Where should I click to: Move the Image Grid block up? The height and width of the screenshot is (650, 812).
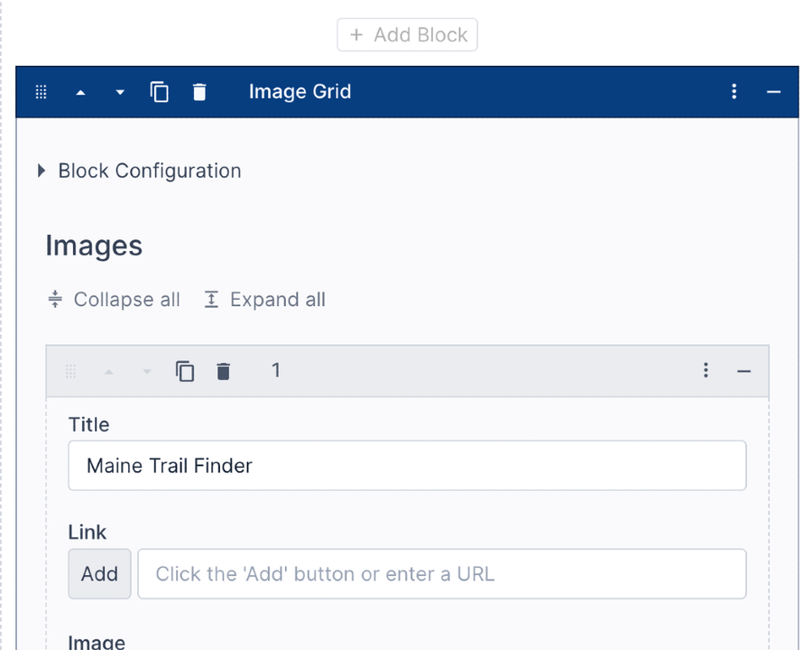click(80, 91)
